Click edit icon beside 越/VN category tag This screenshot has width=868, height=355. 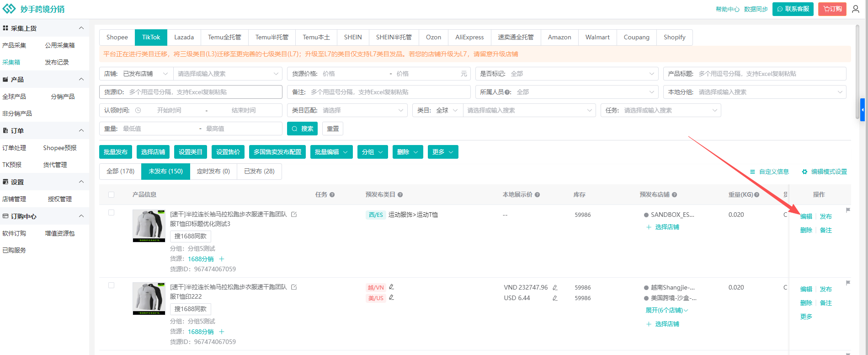(x=392, y=287)
